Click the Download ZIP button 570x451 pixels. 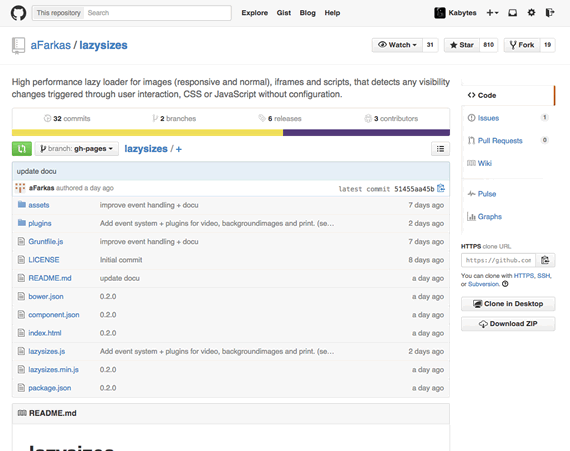click(x=508, y=324)
